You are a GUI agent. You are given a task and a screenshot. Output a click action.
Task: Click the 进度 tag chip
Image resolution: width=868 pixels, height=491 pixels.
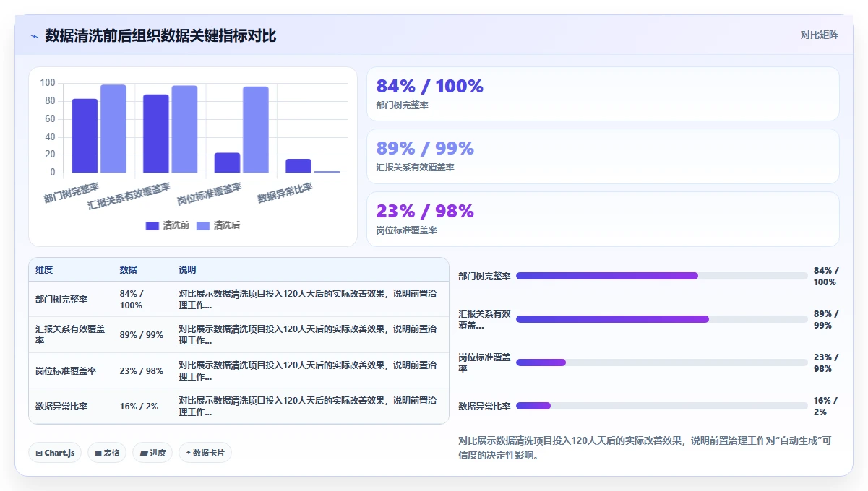pos(152,453)
